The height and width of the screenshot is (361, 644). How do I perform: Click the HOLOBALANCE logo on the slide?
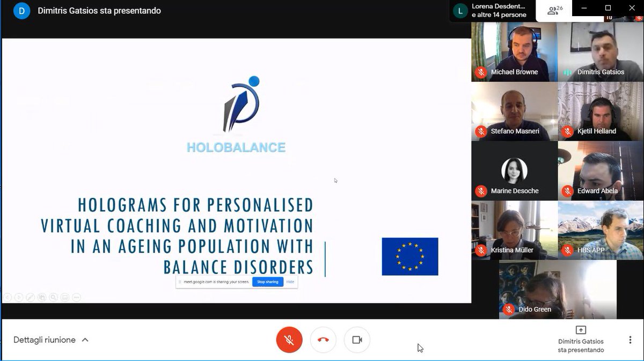(x=237, y=114)
